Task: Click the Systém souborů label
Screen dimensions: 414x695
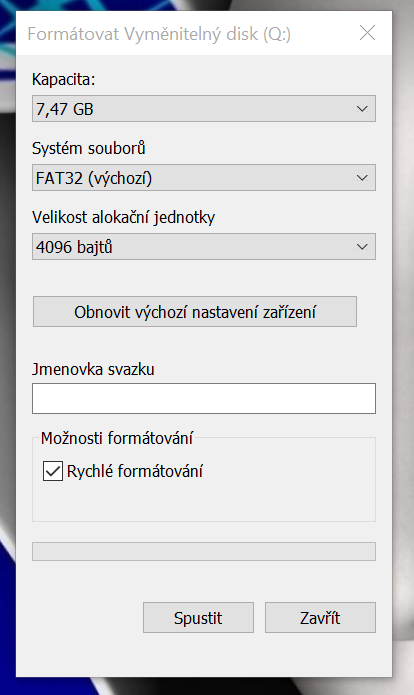Action: pos(89,148)
